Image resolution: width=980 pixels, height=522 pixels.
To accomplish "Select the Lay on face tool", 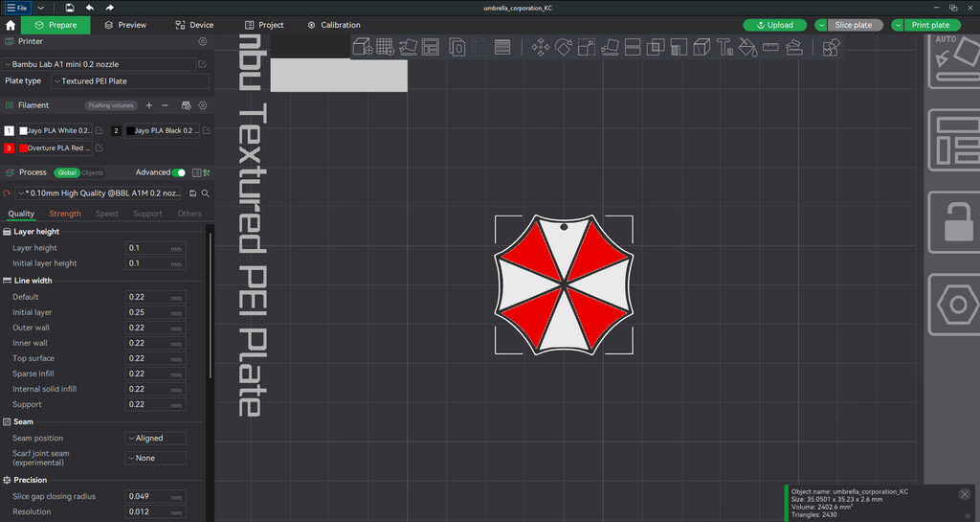I will pyautogui.click(x=610, y=47).
